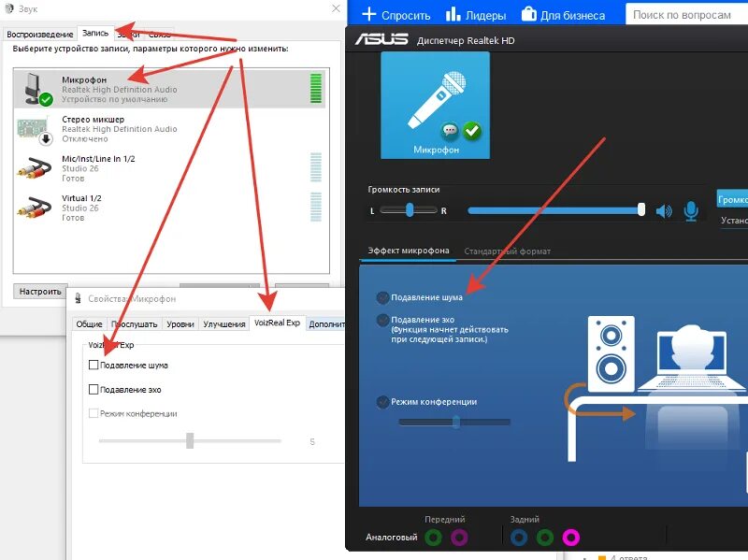Select the Микрофон device in Sound window
This screenshot has height=560, width=748.
coord(170,89)
